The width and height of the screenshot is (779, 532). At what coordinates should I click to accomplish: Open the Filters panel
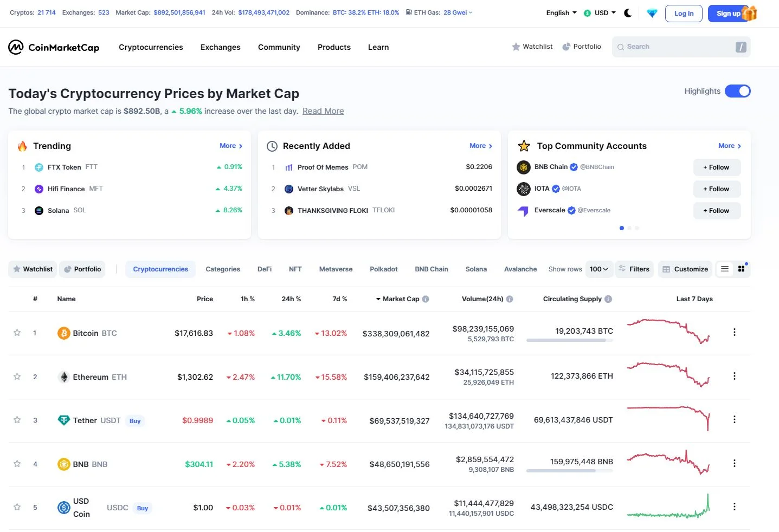tap(634, 269)
